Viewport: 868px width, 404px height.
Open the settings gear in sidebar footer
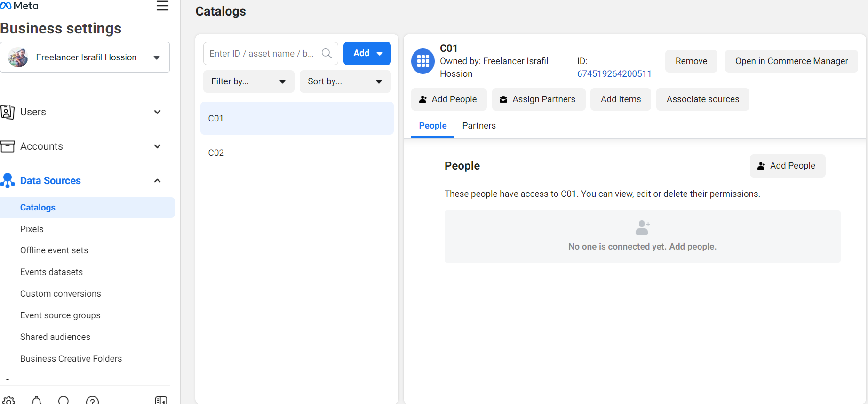click(x=9, y=400)
